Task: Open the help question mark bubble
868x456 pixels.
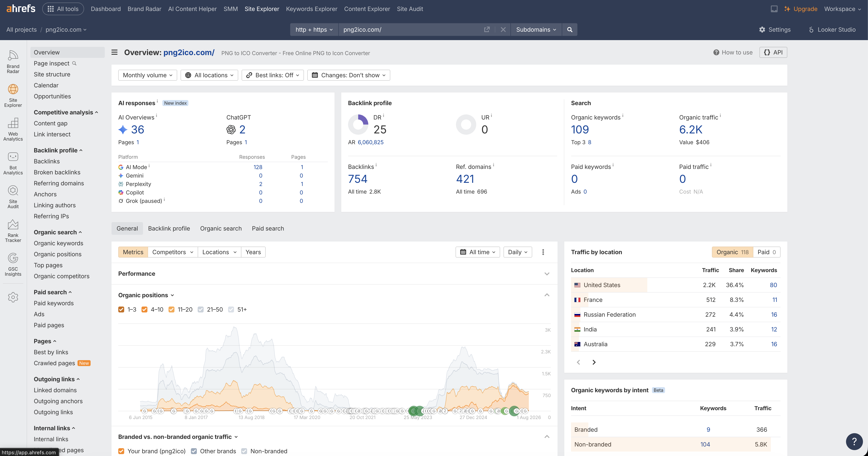Action: pyautogui.click(x=854, y=441)
